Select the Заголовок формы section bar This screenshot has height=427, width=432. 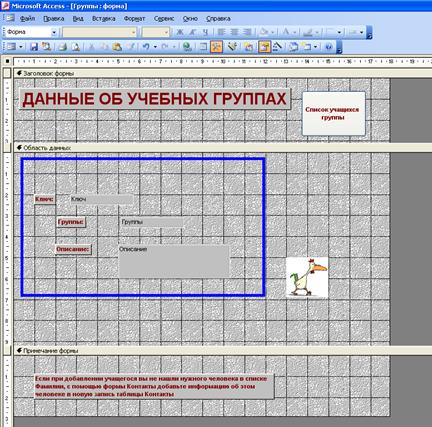tap(223, 73)
